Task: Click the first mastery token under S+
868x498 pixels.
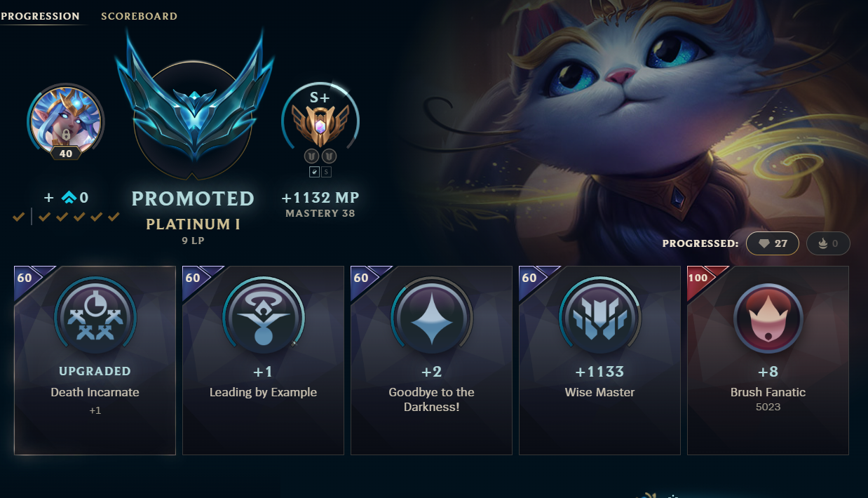Action: [x=312, y=156]
